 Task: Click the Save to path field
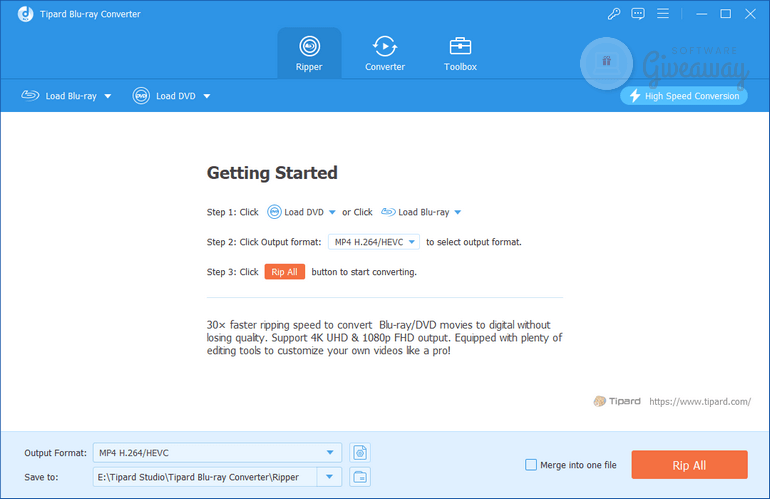(205, 477)
